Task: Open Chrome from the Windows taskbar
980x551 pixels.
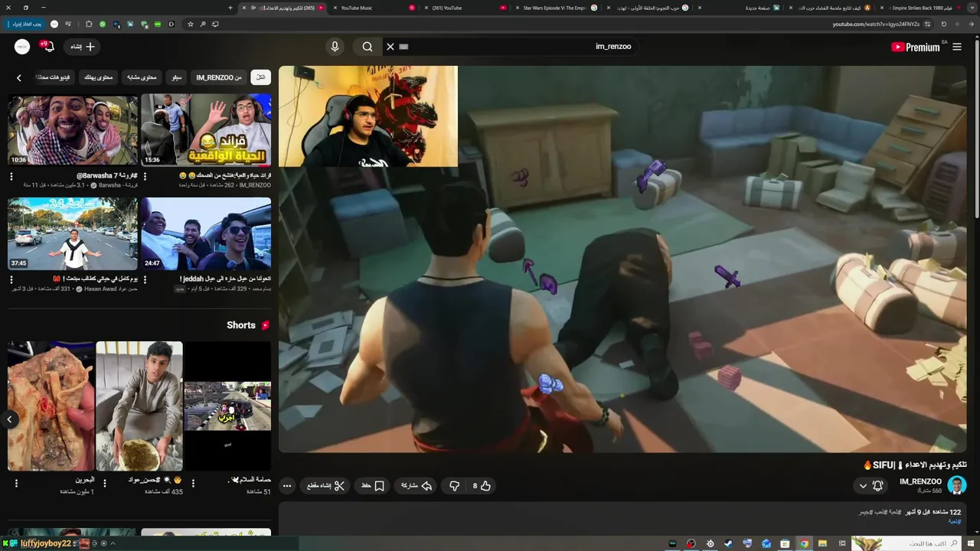Action: pos(804,543)
